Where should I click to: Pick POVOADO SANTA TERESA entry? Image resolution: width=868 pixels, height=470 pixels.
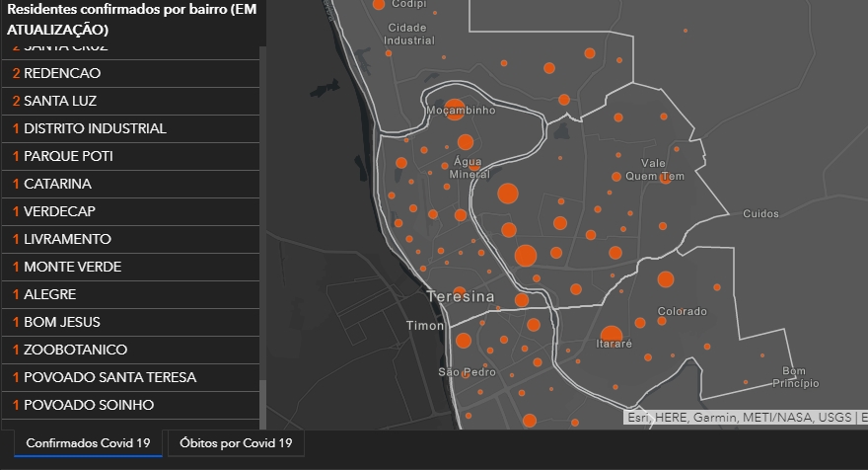pyautogui.click(x=130, y=377)
